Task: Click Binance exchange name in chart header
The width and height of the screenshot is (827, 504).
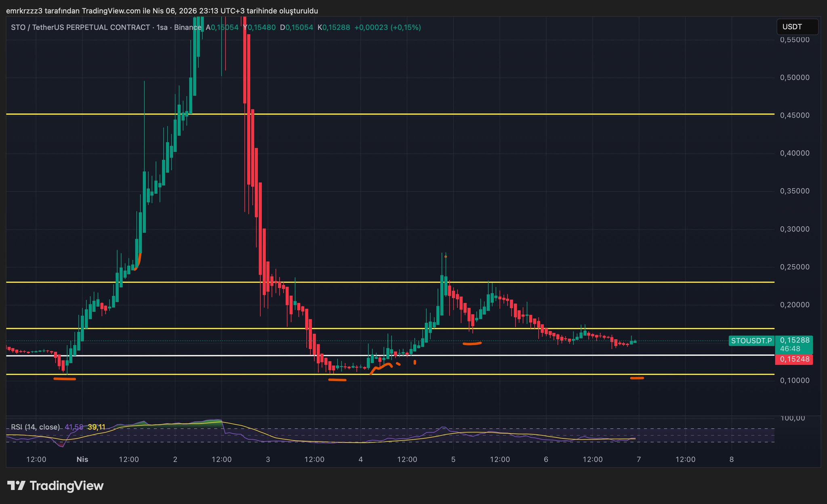Action: [187, 27]
